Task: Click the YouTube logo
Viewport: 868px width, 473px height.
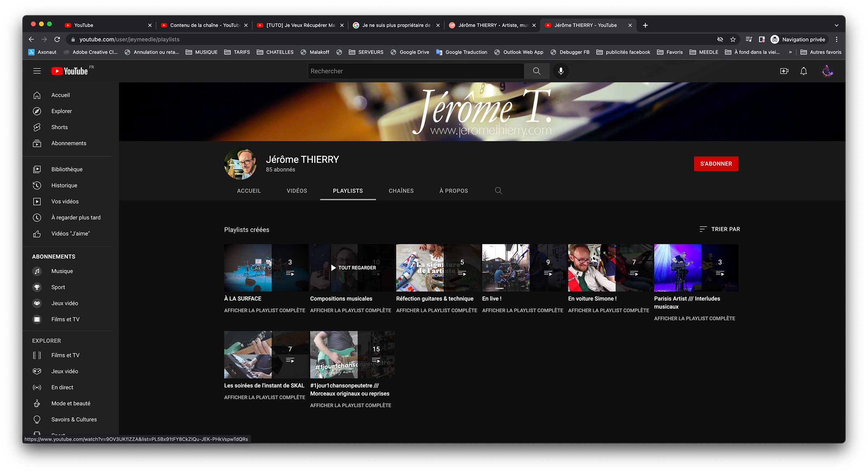Action: tap(70, 71)
